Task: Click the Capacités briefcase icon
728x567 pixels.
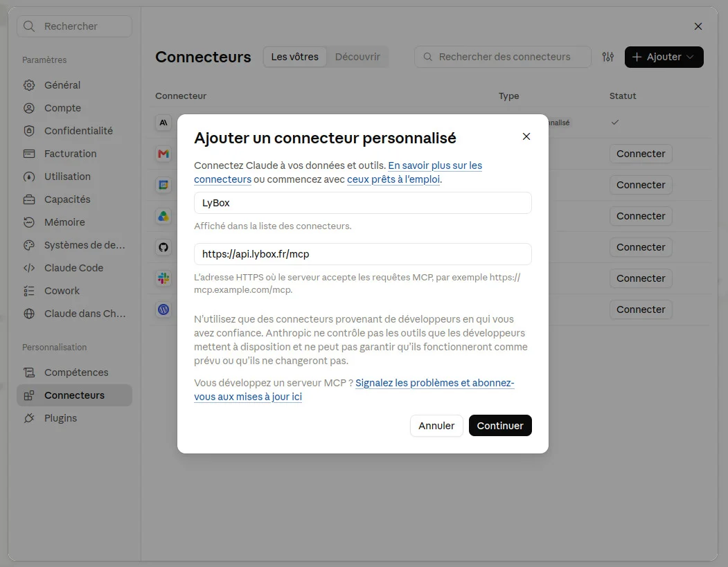Action: (x=29, y=199)
